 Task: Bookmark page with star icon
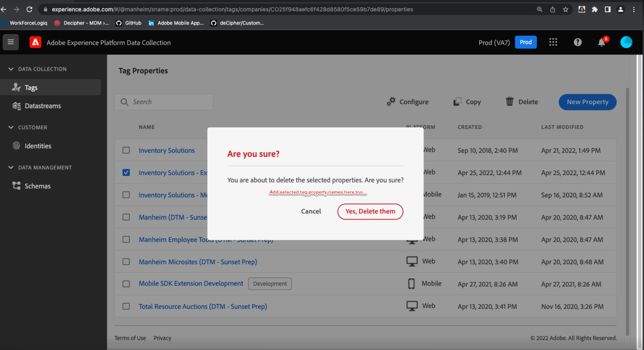point(565,10)
